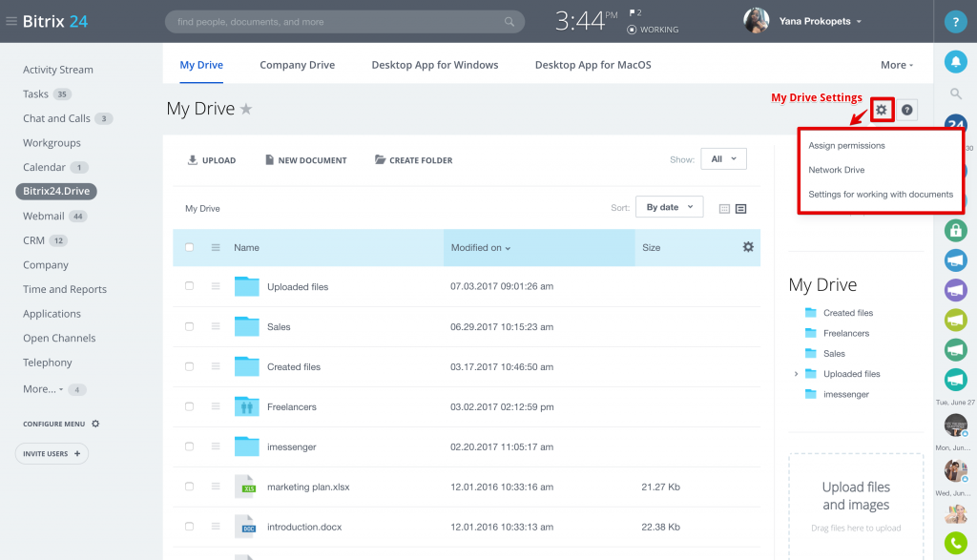Image resolution: width=977 pixels, height=560 pixels.
Task: Open the Company Drive tab
Action: (x=298, y=65)
